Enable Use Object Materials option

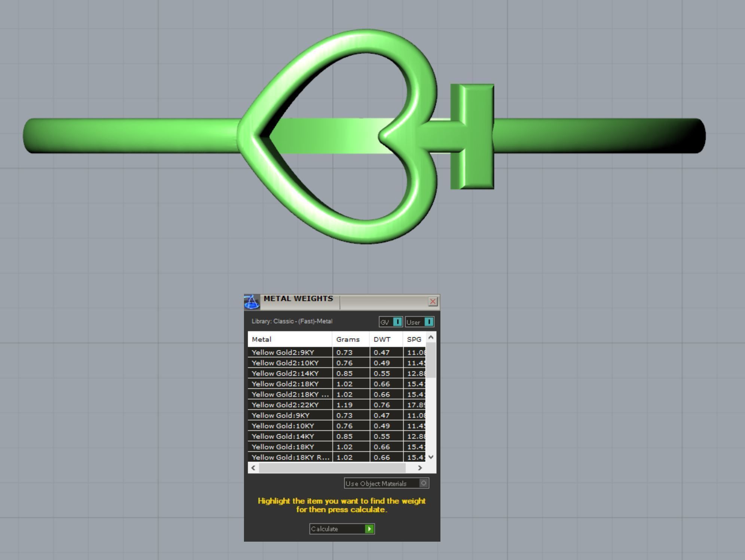click(x=423, y=483)
